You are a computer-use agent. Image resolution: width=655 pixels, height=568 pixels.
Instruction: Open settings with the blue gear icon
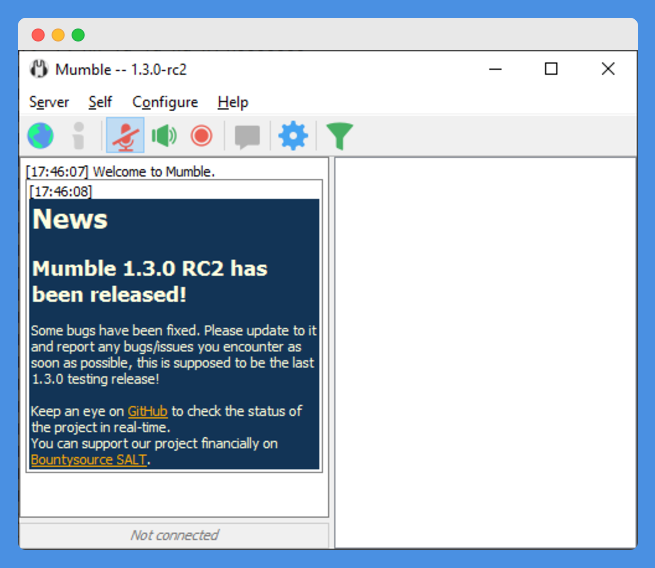tap(293, 135)
